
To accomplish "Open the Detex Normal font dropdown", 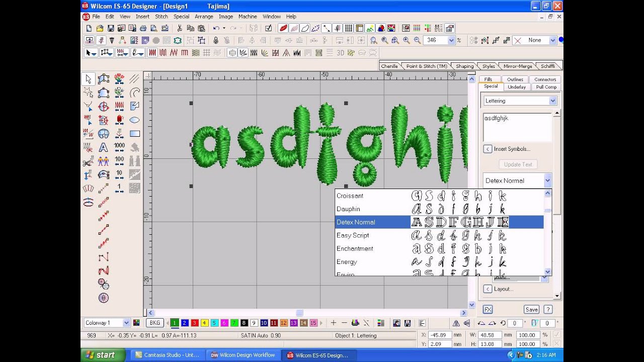I will point(547,180).
